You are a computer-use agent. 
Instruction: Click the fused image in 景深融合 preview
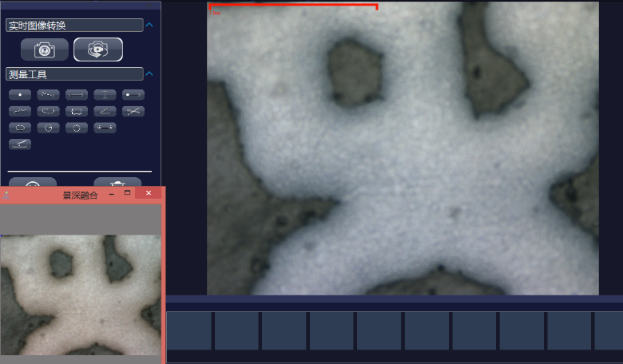click(x=80, y=295)
